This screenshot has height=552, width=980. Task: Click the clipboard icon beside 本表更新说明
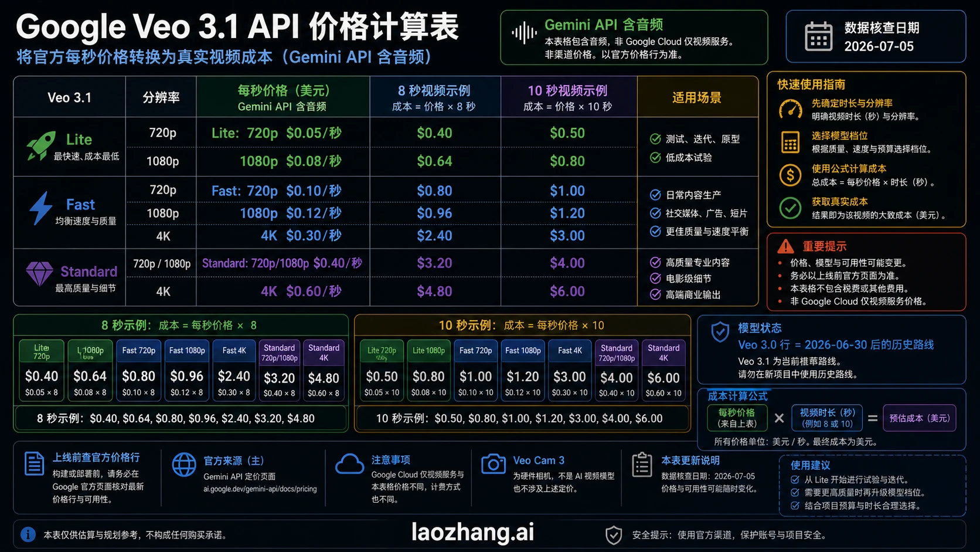click(x=642, y=465)
